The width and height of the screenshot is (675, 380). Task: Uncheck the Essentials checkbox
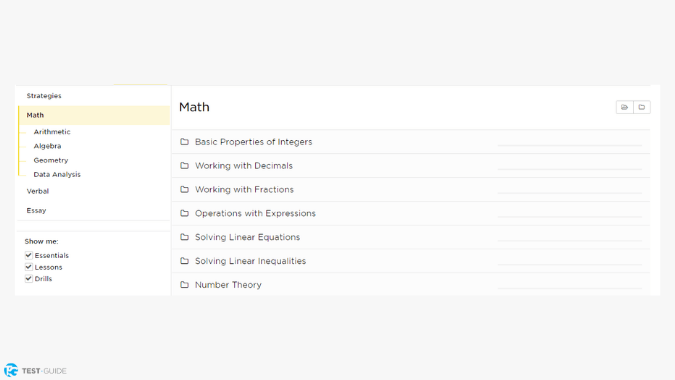coord(29,255)
